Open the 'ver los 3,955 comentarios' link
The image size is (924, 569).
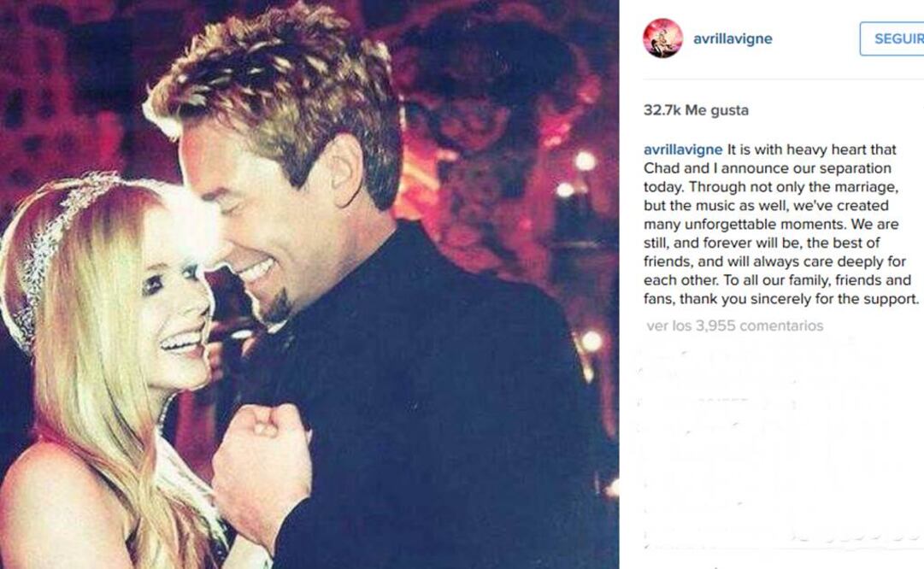[x=735, y=326]
